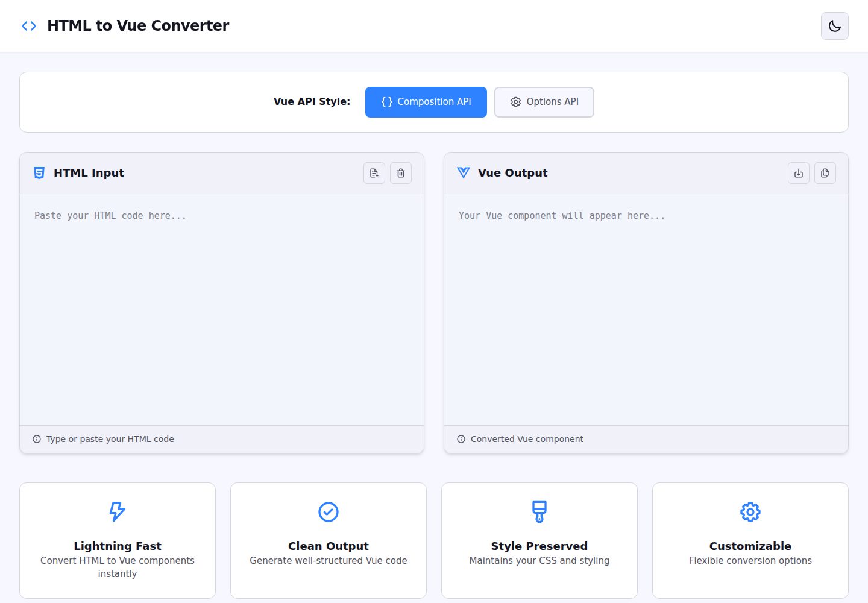Screen dimensions: 868x603
Task: Click the Converted Vue component status text
Action: [x=527, y=439]
